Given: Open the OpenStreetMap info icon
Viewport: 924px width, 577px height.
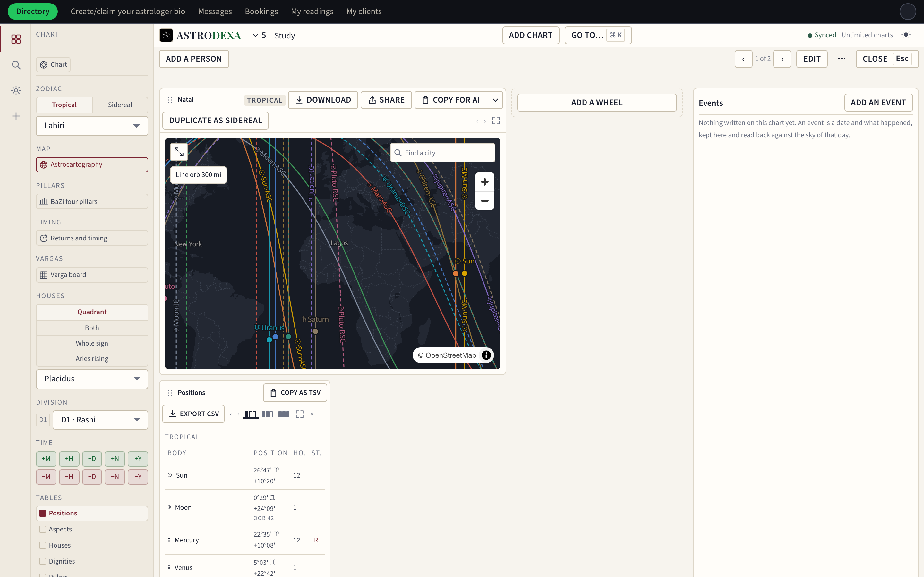Looking at the screenshot, I should point(486,355).
